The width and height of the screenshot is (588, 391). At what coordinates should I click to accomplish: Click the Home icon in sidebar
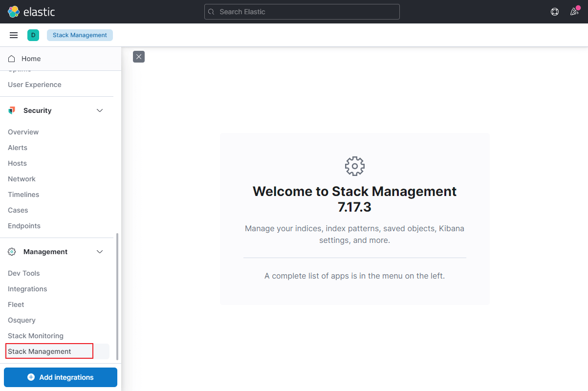coord(12,59)
